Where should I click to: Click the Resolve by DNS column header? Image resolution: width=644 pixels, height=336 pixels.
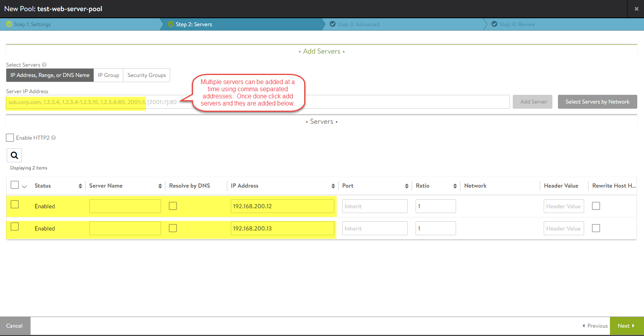190,186
